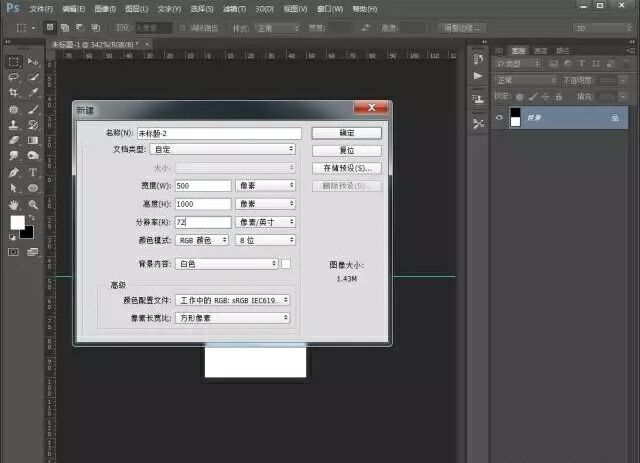This screenshot has height=463, width=640.
Task: Toggle the 消除锯齿 checkbox in options bar
Action: tap(180, 28)
